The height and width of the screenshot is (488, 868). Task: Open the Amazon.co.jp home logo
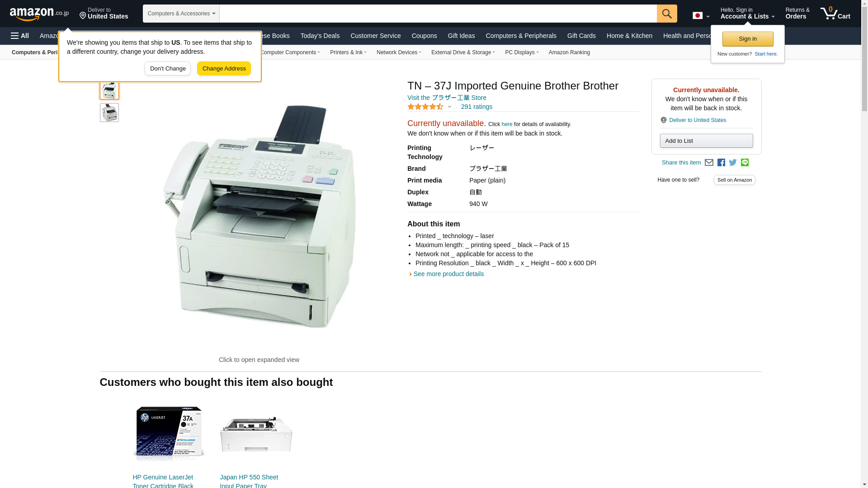39,14
